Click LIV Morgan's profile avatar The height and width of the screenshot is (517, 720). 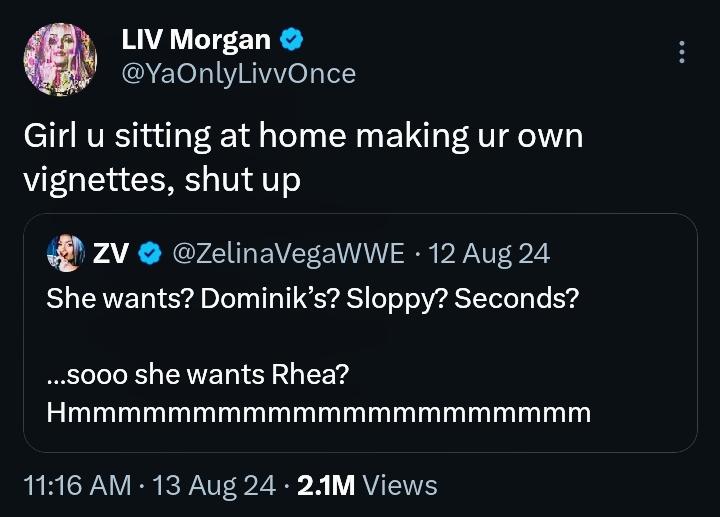pos(60,59)
